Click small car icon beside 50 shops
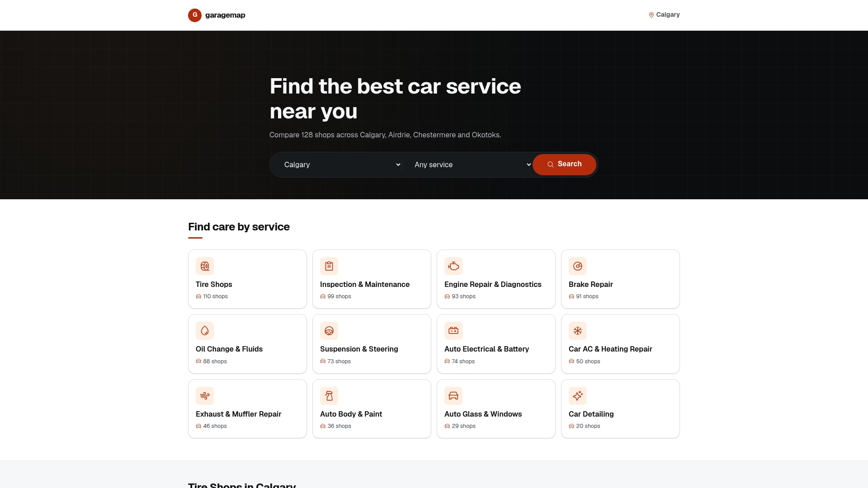This screenshot has width=868, height=488. click(571, 361)
